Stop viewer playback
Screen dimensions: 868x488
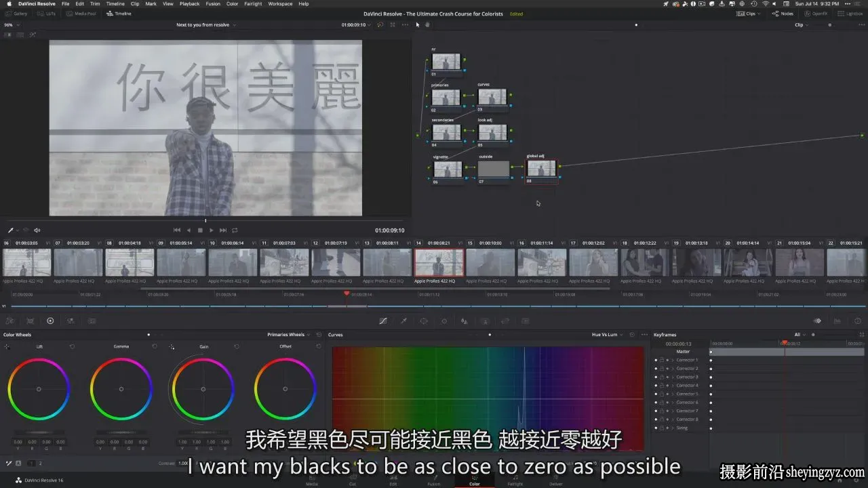coord(200,230)
